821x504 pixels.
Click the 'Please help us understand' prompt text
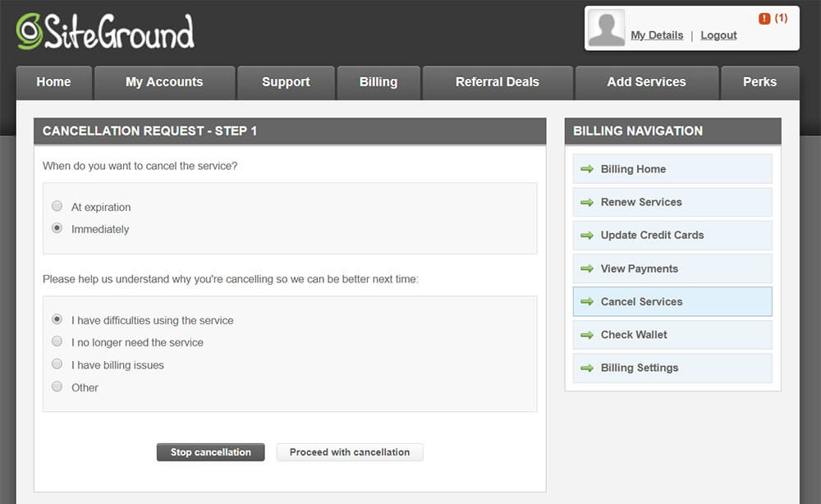click(231, 279)
